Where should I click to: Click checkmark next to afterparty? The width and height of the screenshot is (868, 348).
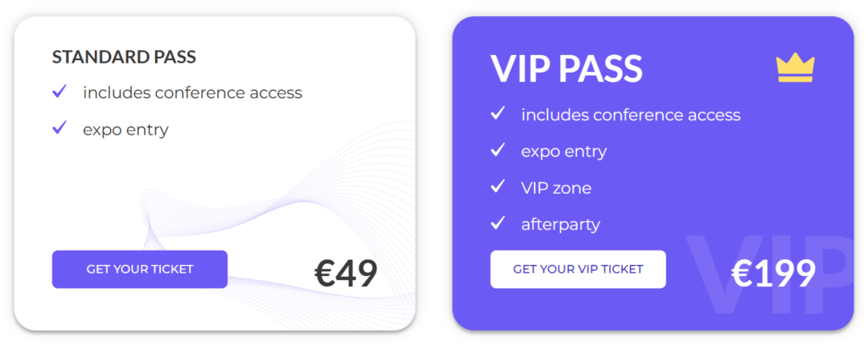[498, 224]
